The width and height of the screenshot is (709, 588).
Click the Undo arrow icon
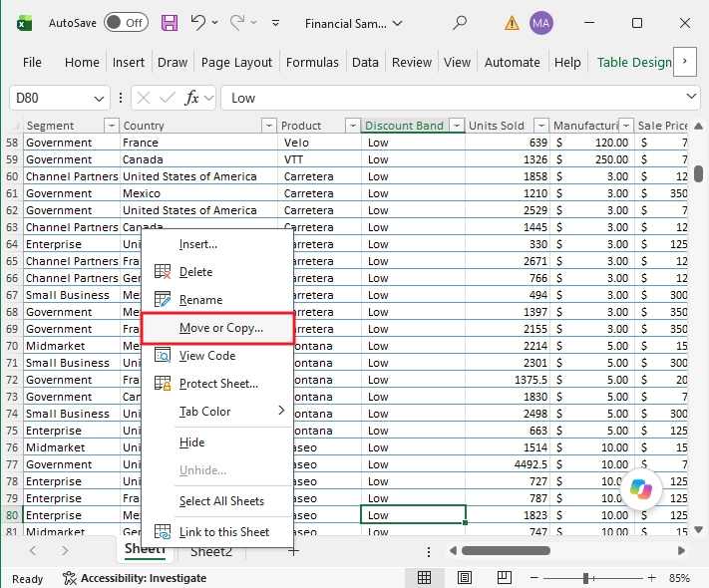click(198, 22)
